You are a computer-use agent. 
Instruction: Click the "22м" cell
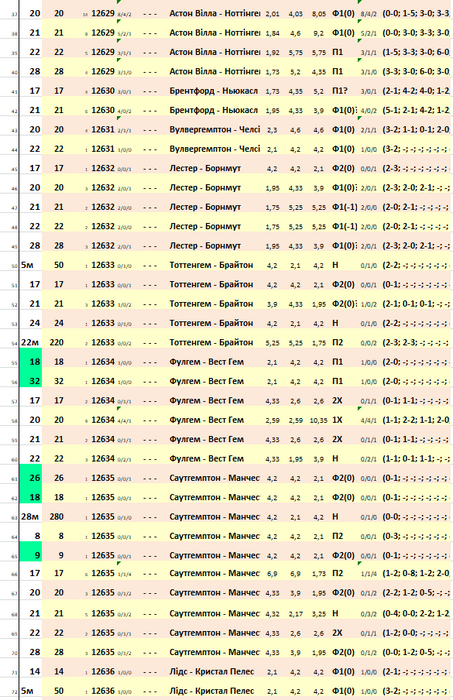tap(30, 342)
